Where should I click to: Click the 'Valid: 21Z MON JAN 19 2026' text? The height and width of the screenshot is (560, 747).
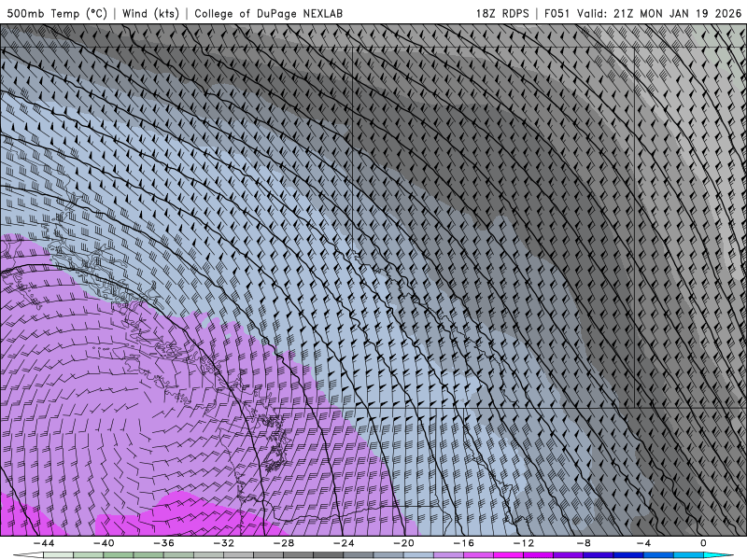coord(659,13)
